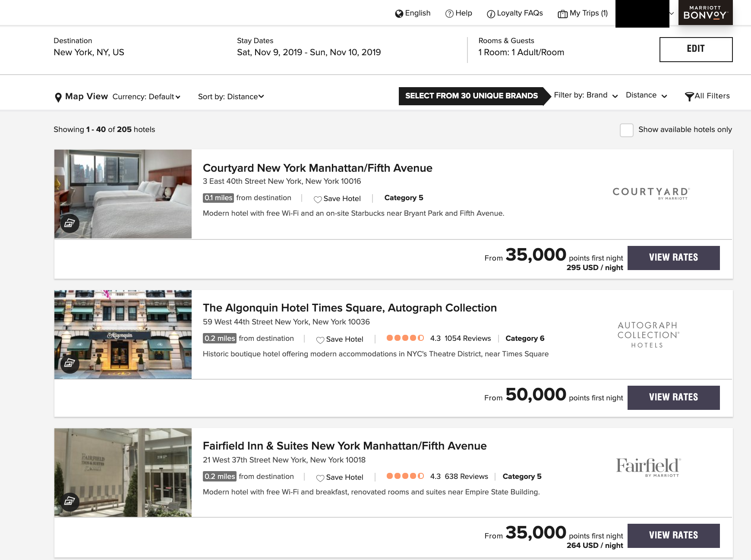The height and width of the screenshot is (560, 751).
Task: Open Courtyard New York Manhattan/Fifth Avenue title
Action: tap(318, 168)
